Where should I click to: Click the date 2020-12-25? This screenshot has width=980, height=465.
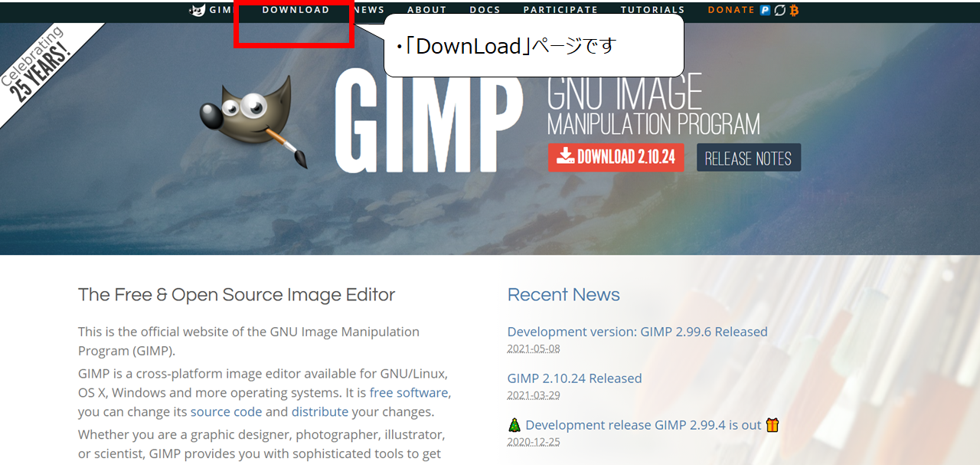click(x=534, y=442)
